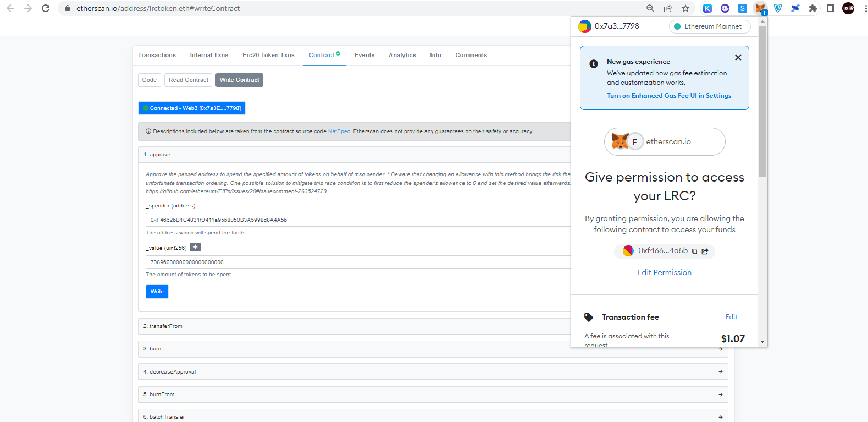This screenshot has height=422, width=868.
Task: Click the plus button beside _value
Action: pyautogui.click(x=195, y=247)
